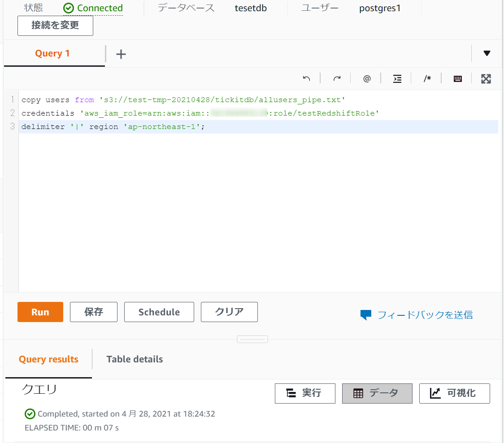Click the データベース label
504x443 pixels.
(186, 8)
